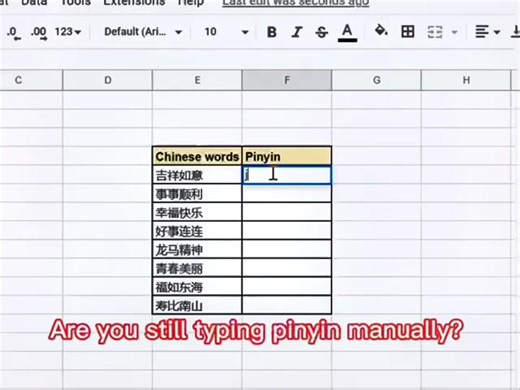Select column E header
520x390 pixels.
(197, 80)
